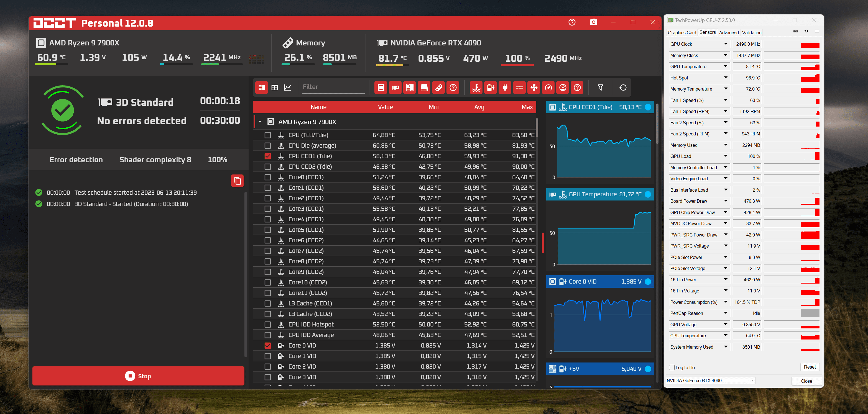Image resolution: width=868 pixels, height=414 pixels.
Task: Open the GPU Clock sensor dropdown in GPU-Z
Action: (726, 44)
